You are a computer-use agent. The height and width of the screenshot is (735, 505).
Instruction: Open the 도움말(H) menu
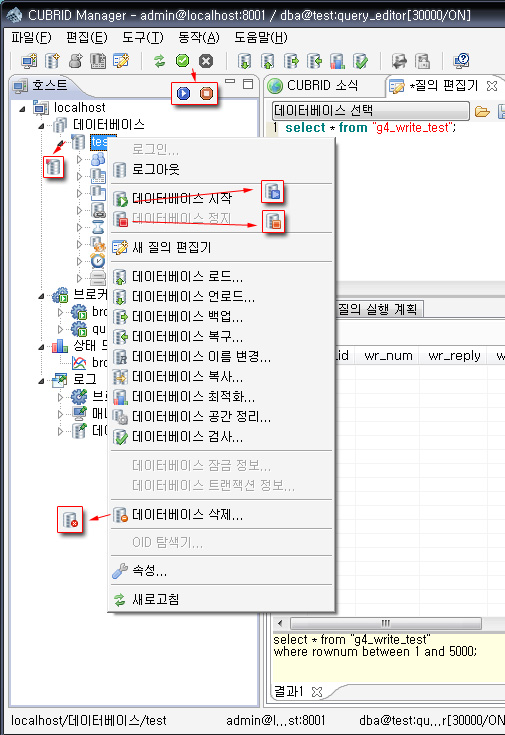[261, 38]
